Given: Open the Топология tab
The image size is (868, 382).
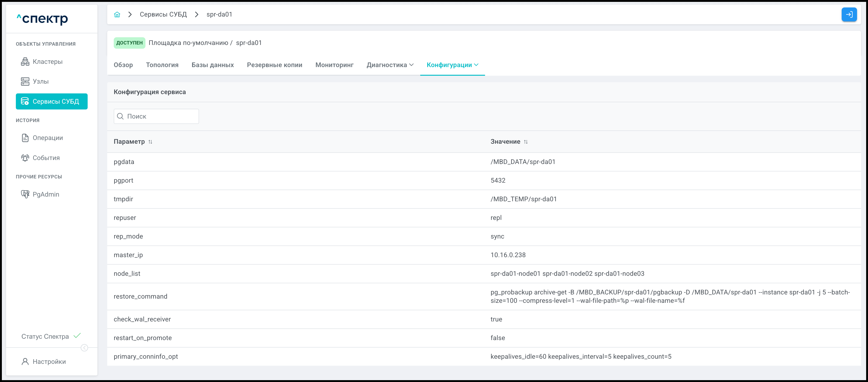Looking at the screenshot, I should (162, 65).
